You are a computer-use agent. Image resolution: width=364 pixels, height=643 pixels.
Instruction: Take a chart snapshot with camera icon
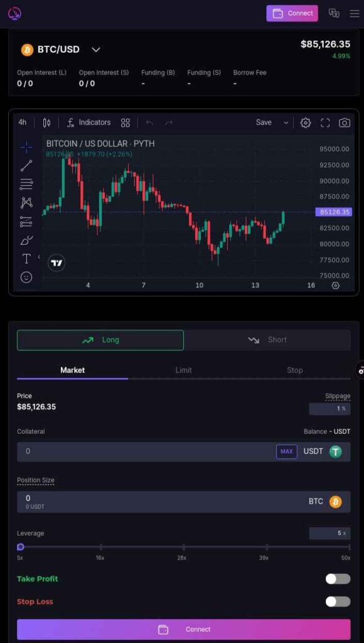[x=345, y=122]
